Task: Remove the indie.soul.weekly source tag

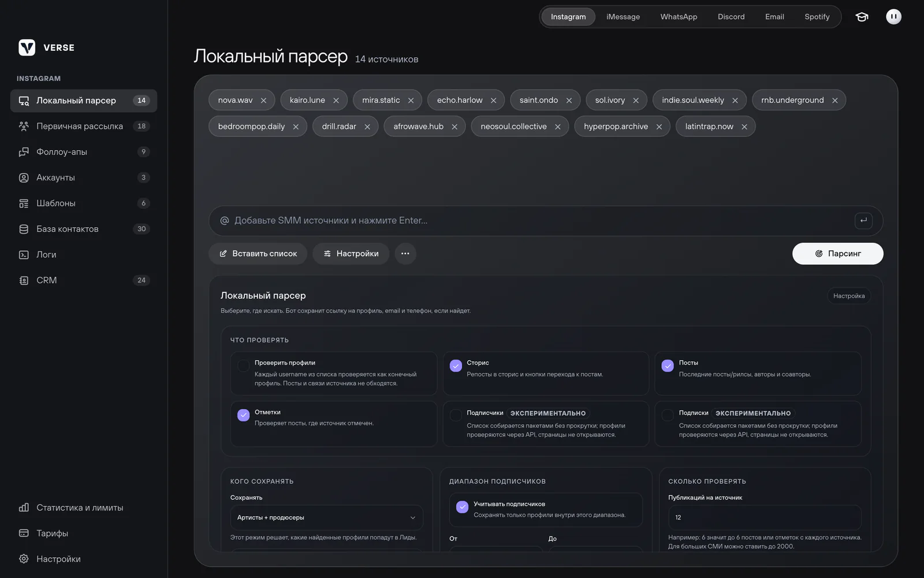Action: [735, 101]
